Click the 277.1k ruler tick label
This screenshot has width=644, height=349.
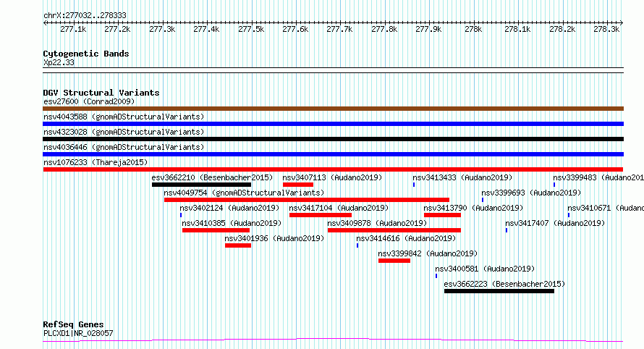(73, 30)
